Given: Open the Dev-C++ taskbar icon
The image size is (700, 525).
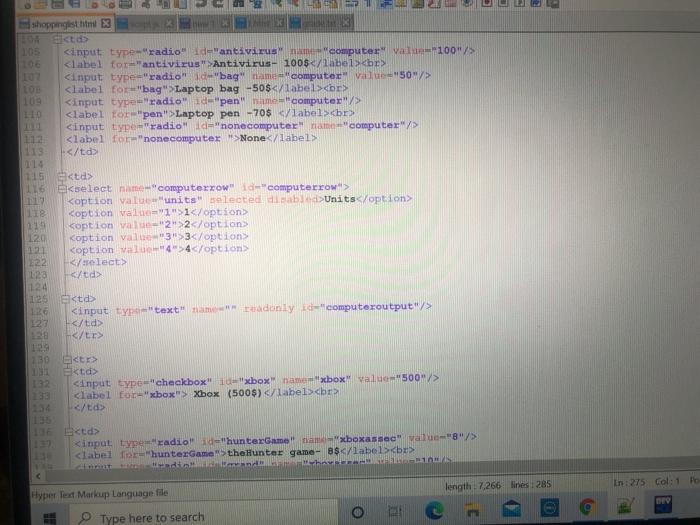Looking at the screenshot, I should point(663,504).
